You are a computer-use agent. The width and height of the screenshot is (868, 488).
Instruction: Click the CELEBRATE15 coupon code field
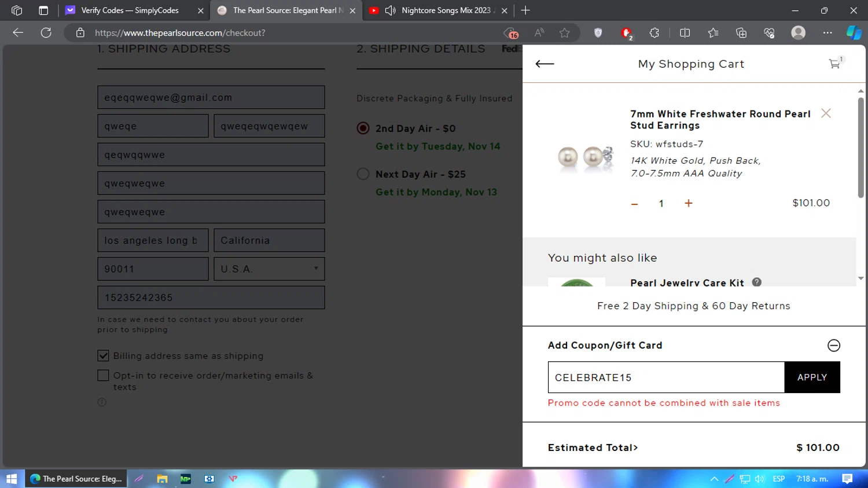[x=666, y=377]
